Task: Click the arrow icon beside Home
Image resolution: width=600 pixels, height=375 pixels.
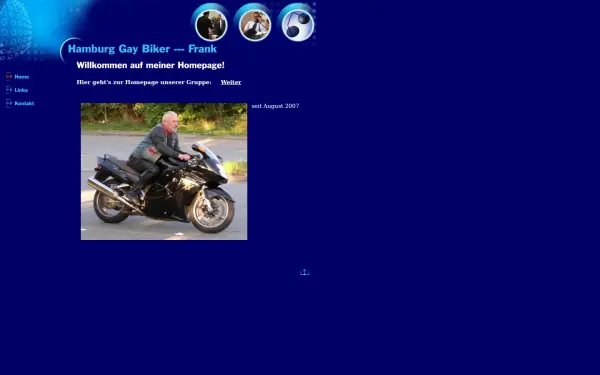Action: 9,77
